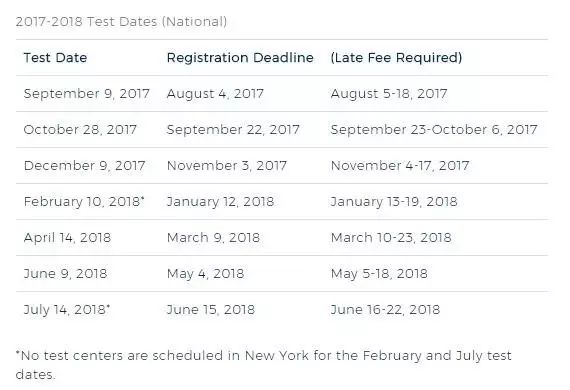This screenshot has height=390, width=570.
Task: Click the September 23-October 6, 2017 cell
Action: click(x=434, y=129)
